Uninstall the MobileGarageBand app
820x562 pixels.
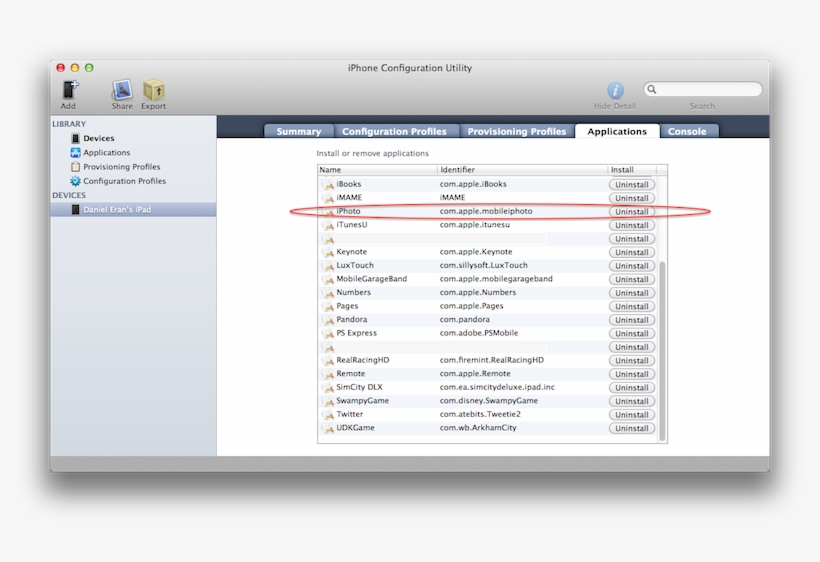(x=632, y=280)
